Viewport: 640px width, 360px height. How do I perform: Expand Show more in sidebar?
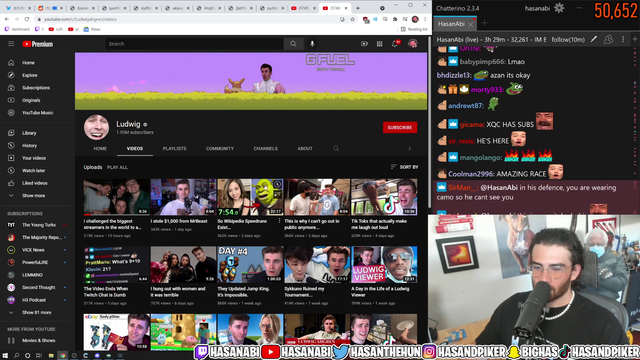pos(33,196)
